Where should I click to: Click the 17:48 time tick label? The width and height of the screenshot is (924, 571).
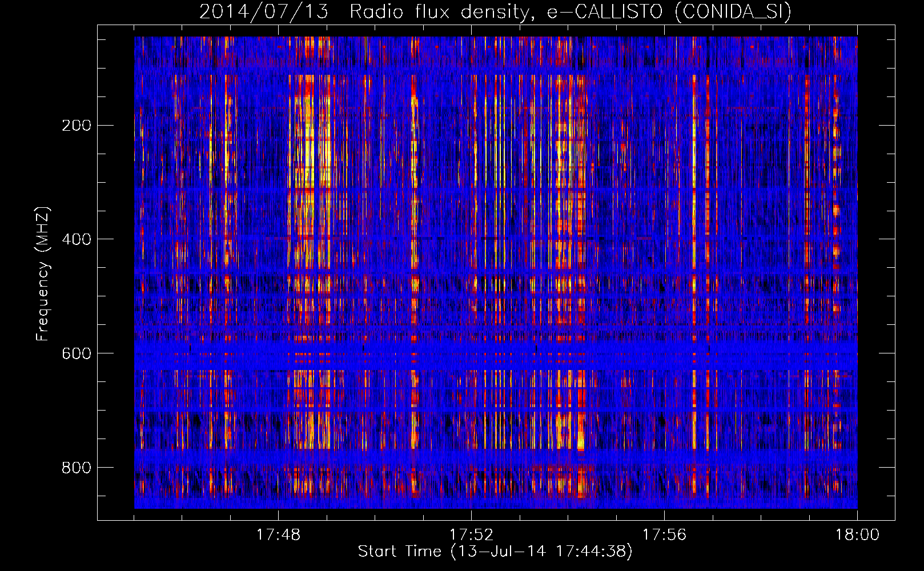pos(278,535)
